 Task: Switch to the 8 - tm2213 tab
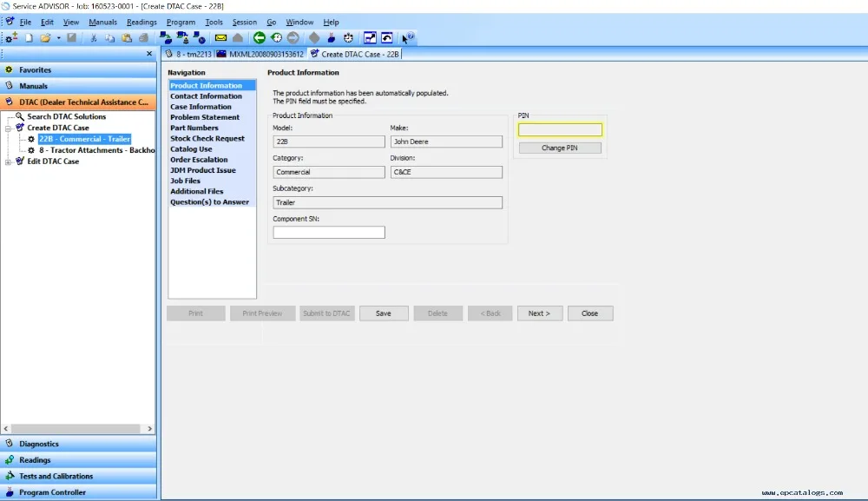[189, 54]
